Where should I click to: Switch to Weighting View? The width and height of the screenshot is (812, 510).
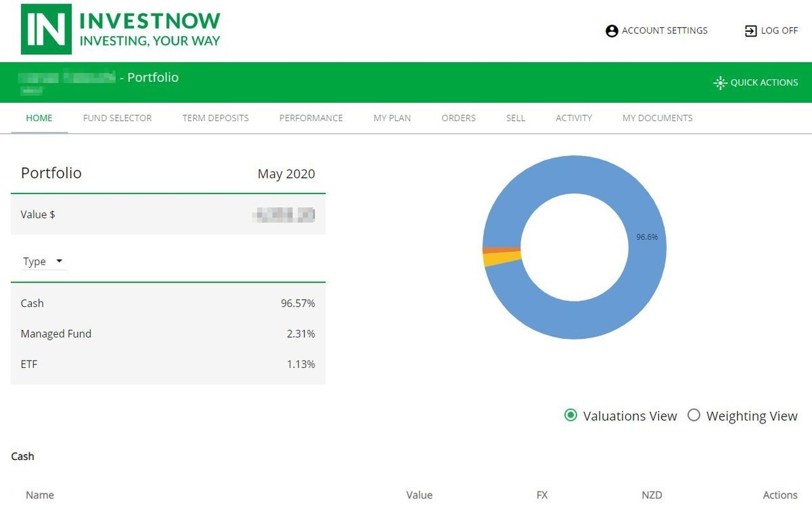coord(694,415)
